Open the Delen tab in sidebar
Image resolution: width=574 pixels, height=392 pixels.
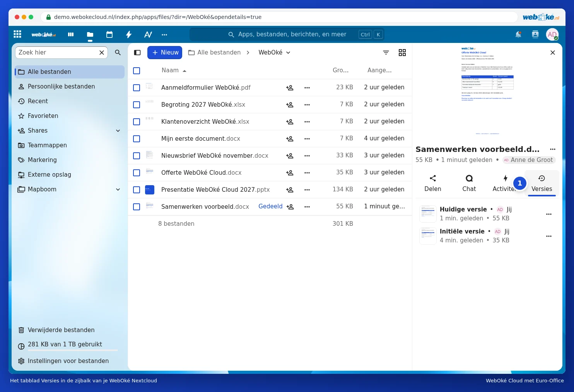[433, 183]
